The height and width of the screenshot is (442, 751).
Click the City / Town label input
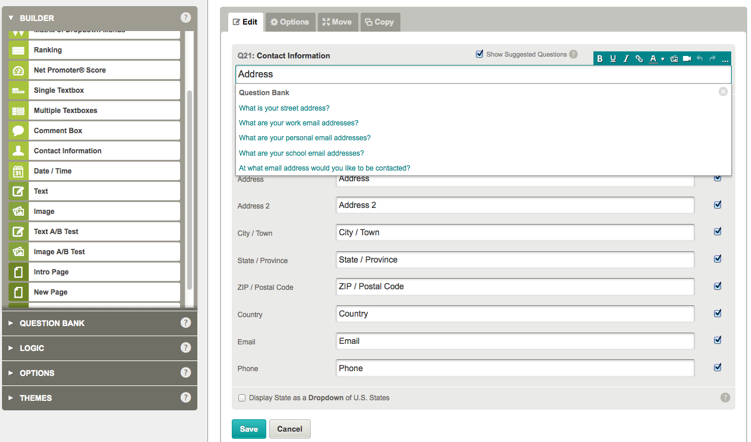coord(515,232)
